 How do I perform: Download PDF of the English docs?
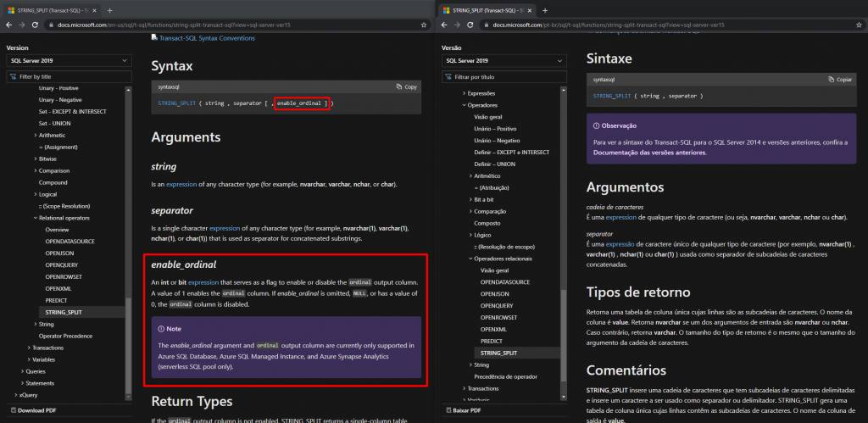33,410
